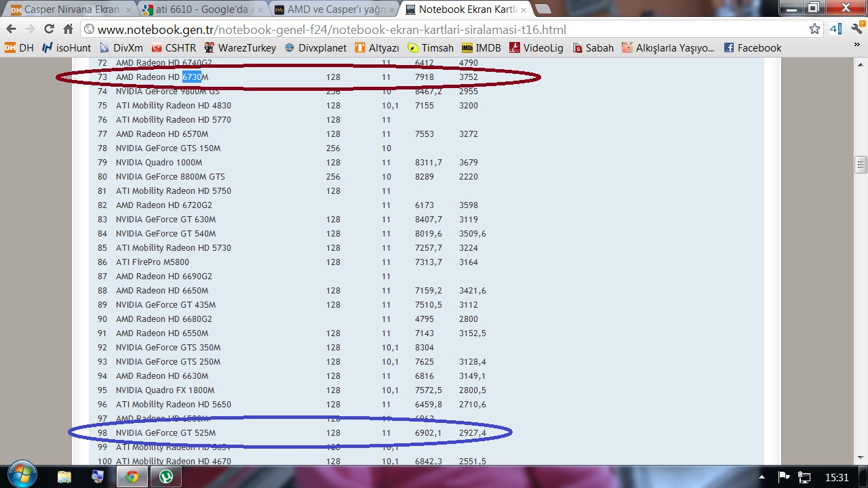Open the Timsah bookmark

click(431, 48)
